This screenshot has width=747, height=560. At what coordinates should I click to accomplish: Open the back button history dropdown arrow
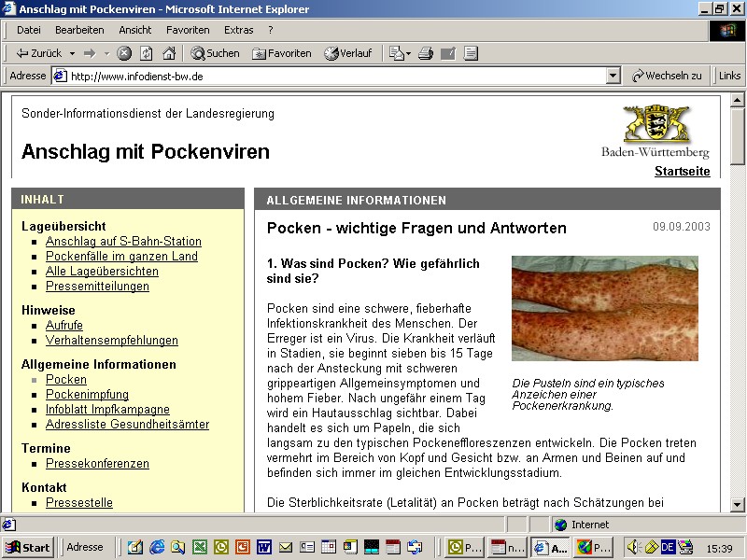[x=73, y=53]
